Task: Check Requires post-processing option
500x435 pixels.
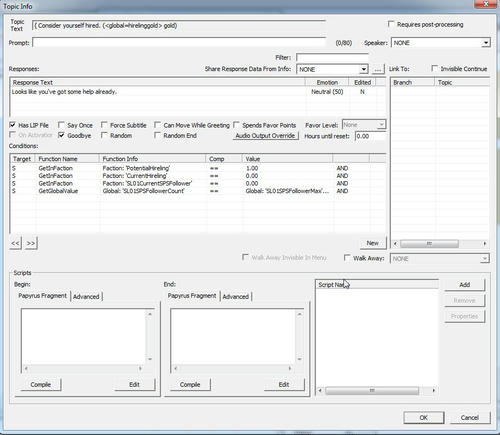Action: click(x=391, y=24)
